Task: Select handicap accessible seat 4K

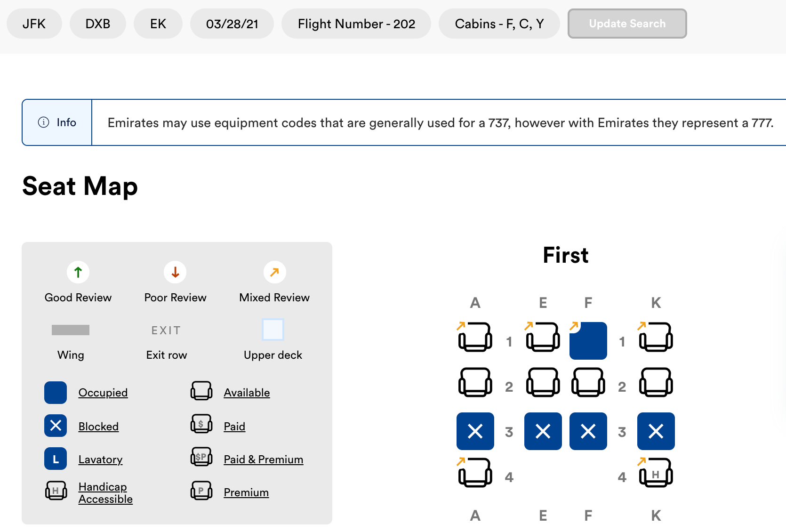Action: point(656,473)
